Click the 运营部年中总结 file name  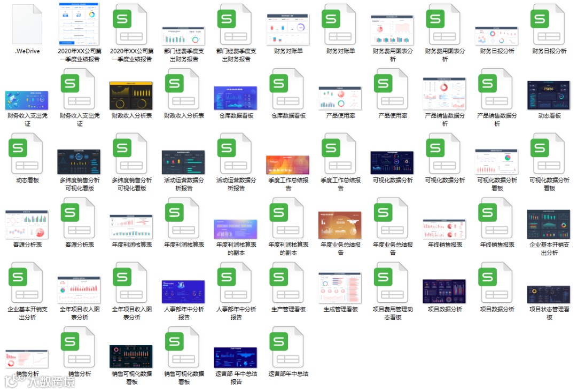tap(288, 374)
